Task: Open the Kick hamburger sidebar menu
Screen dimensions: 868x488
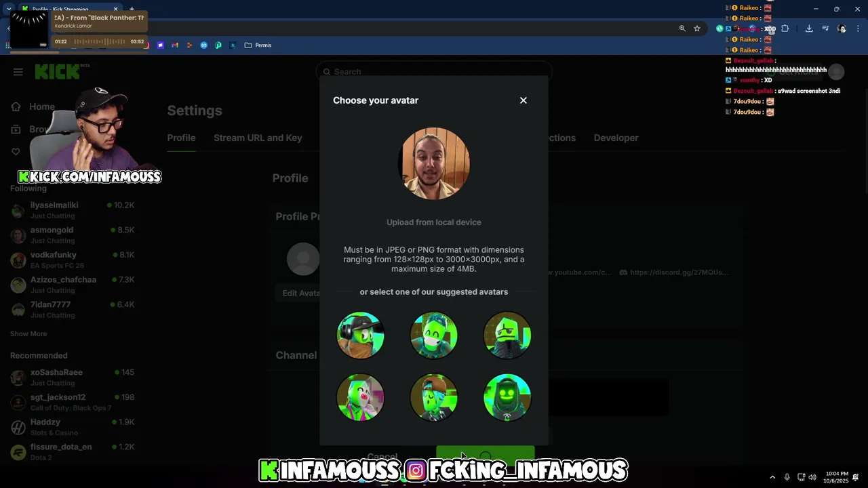Action: click(18, 72)
